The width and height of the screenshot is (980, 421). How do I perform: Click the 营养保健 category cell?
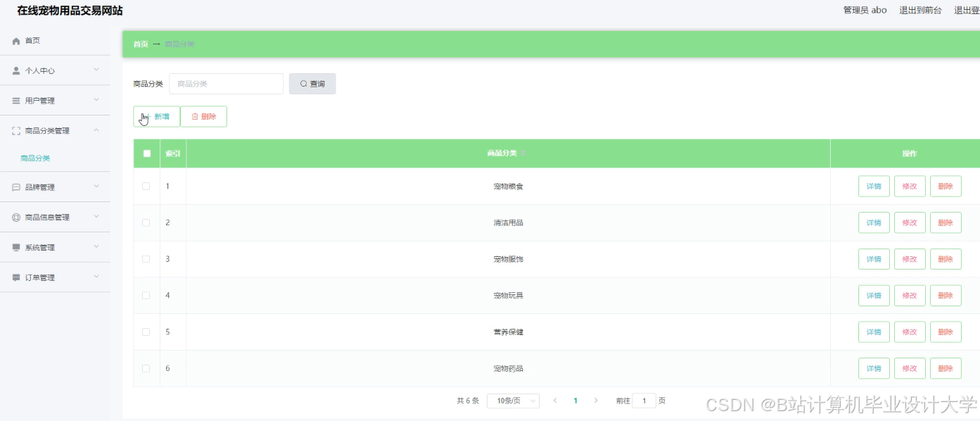(508, 332)
